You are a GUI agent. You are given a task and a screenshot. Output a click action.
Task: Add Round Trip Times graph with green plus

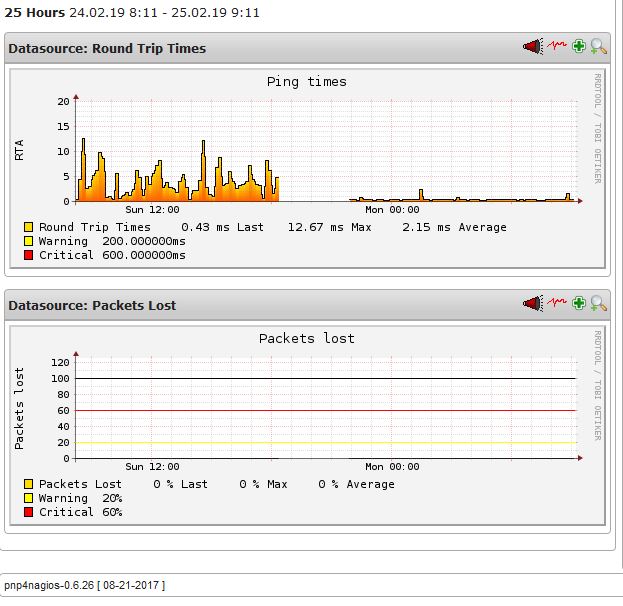click(x=578, y=47)
